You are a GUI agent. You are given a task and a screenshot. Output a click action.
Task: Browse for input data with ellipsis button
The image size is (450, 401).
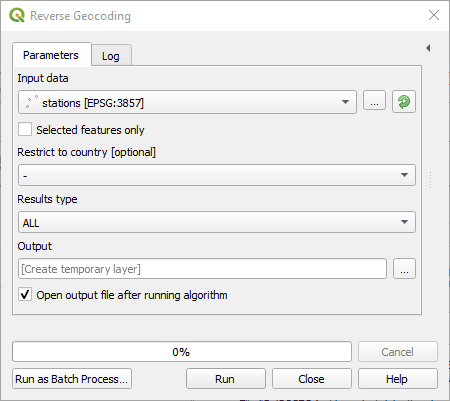click(374, 100)
